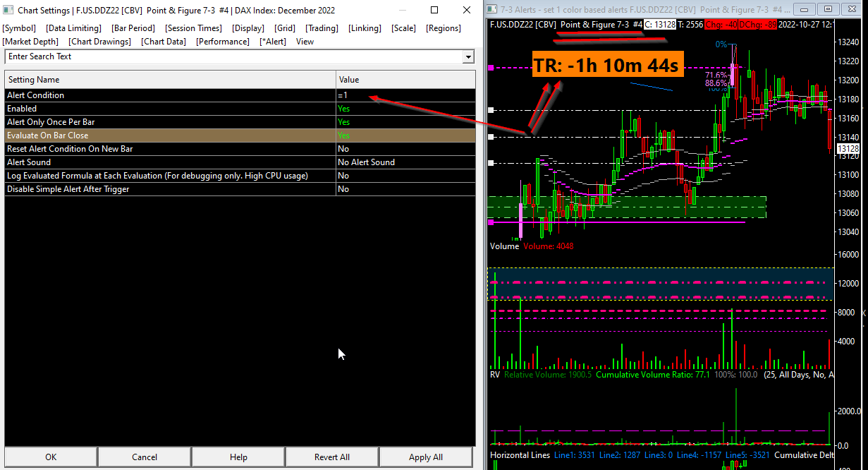Change Evaluate On Bar Close value
Viewport: 868px width, 470px height.
tap(405, 135)
